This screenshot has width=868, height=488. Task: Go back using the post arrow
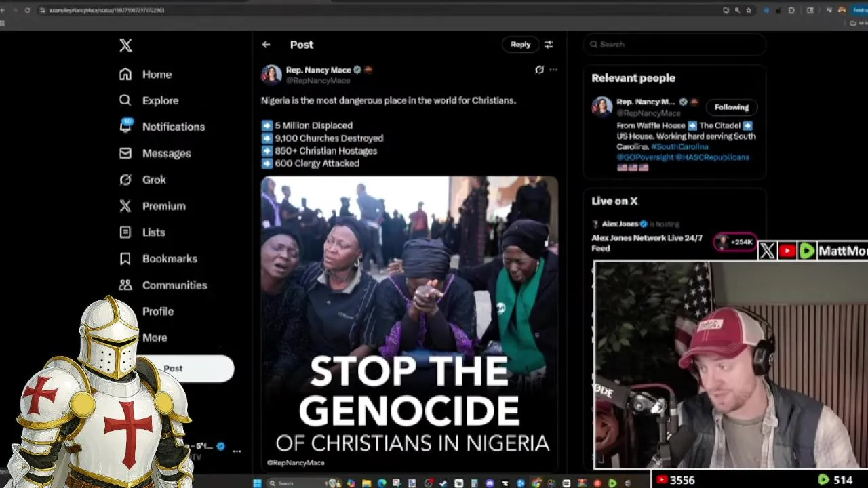(266, 45)
